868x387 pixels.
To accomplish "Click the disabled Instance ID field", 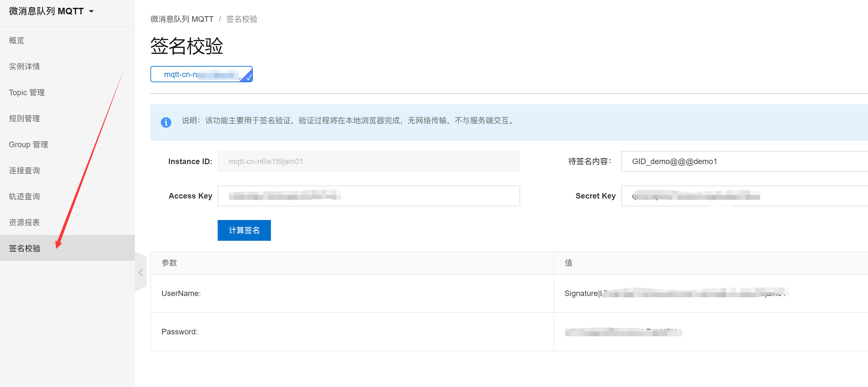I will point(369,161).
